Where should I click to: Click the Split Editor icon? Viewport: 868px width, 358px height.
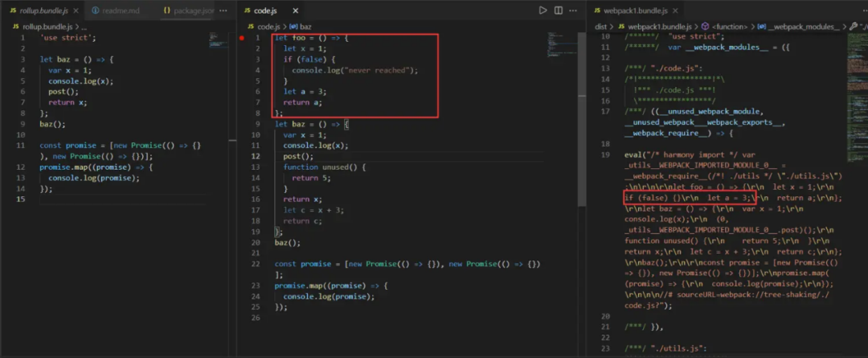tap(559, 10)
